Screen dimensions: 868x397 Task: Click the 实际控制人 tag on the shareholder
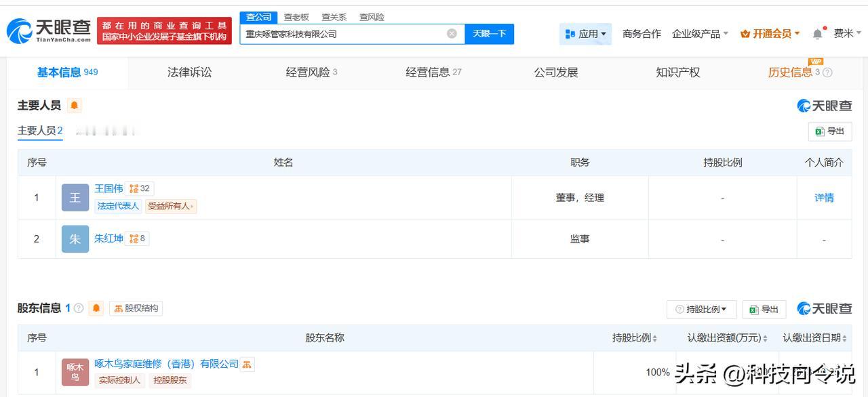tap(119, 380)
